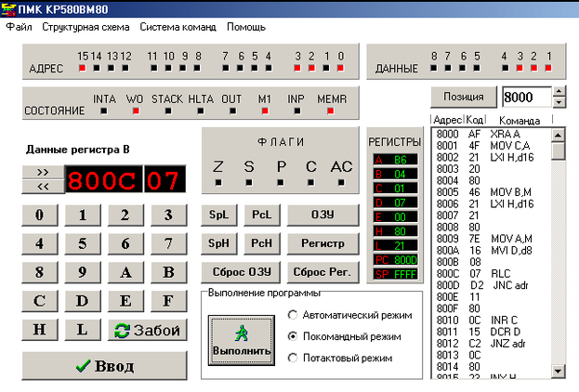This screenshot has height=392, width=579.
Task: Click the << shift backward button
Action: [43, 186]
